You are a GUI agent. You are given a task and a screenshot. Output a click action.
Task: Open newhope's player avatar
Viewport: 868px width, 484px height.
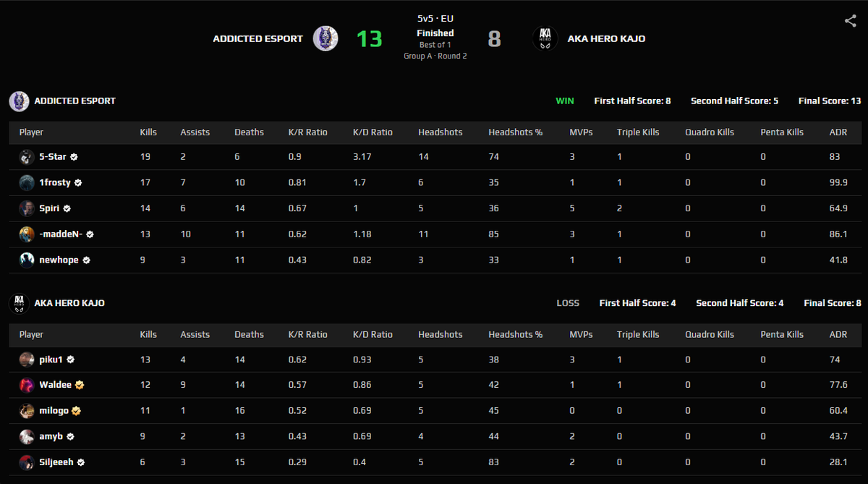tap(27, 260)
